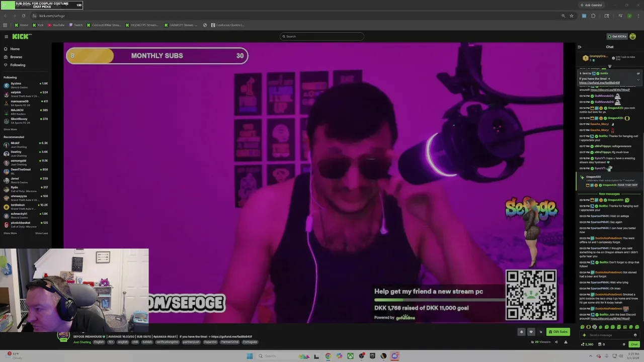This screenshot has width=644, height=362.
Task: Open MAJACH in Following list
Action: pos(26,112)
